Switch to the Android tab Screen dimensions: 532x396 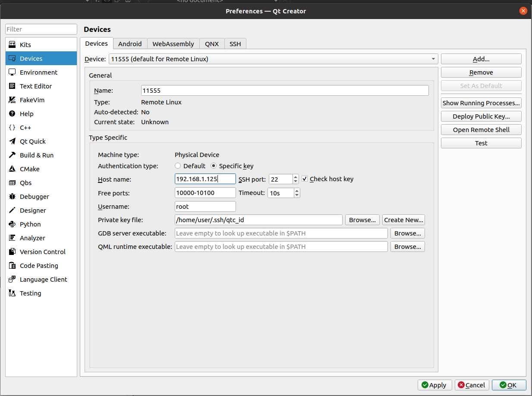click(x=130, y=44)
